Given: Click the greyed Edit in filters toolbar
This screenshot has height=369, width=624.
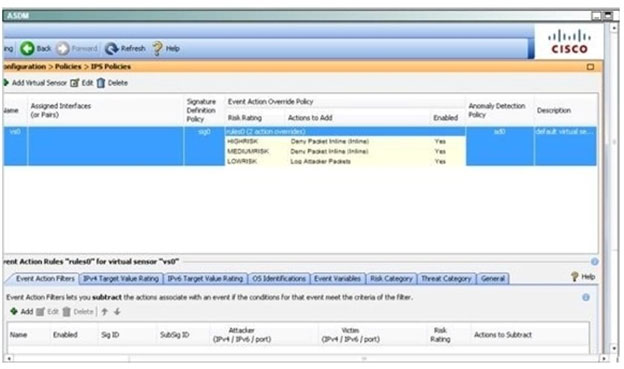Looking at the screenshot, I should [x=47, y=312].
